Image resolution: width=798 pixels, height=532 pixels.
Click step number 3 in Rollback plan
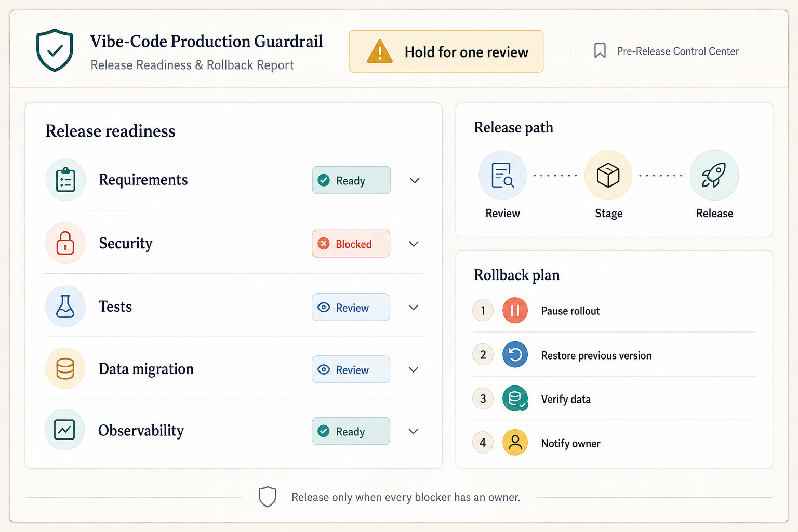click(x=483, y=399)
